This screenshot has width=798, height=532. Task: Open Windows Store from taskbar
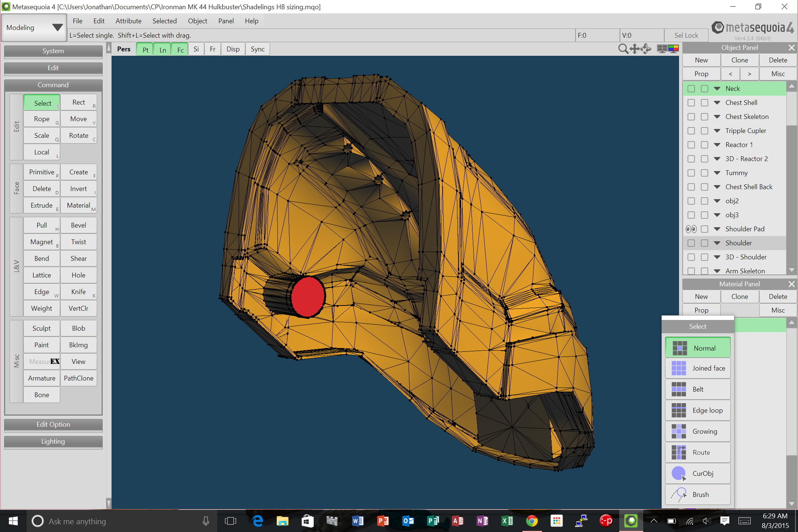pos(307,521)
